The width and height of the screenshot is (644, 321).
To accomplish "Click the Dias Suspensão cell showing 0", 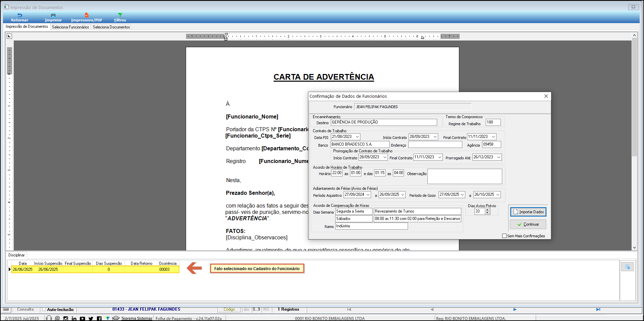I will tap(109, 269).
